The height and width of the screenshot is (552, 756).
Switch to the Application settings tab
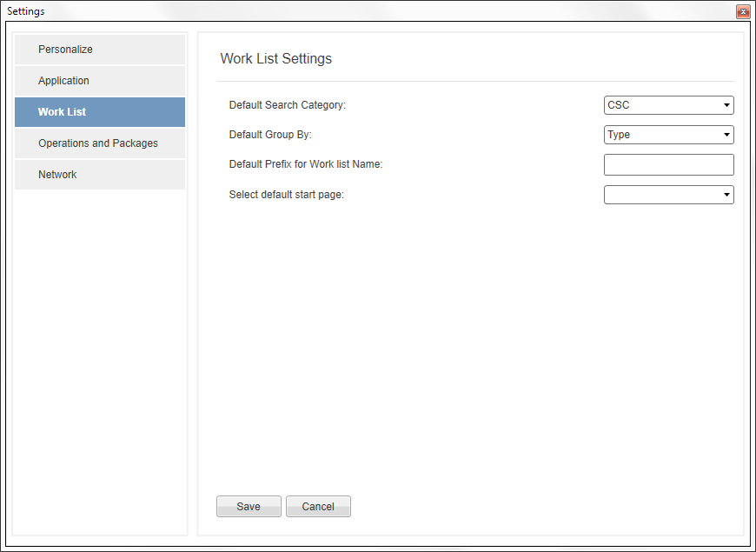coord(100,81)
